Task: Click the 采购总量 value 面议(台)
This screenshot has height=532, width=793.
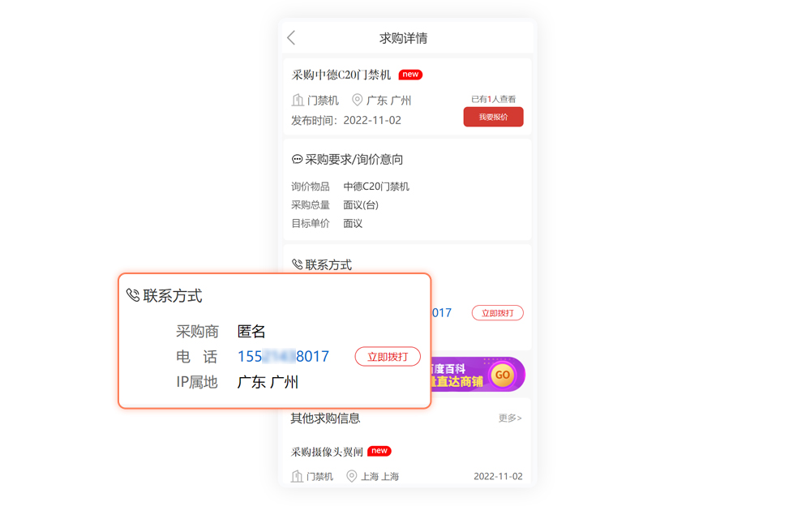Action: 361,205
